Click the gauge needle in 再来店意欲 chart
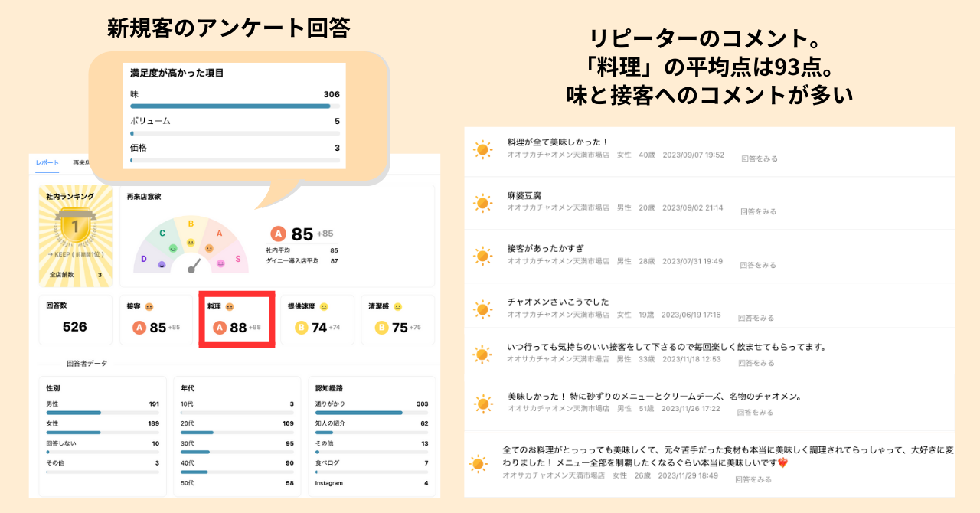The image size is (980, 513). [194, 266]
